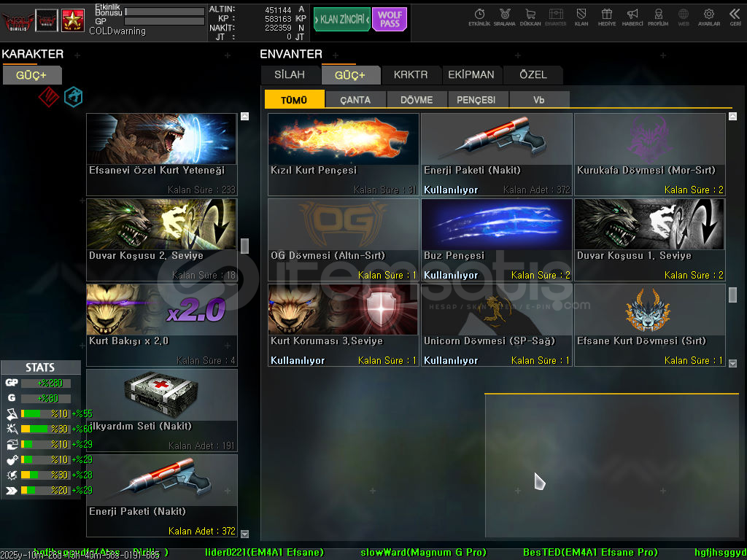Select equipped Duvar Koşusu 2. Seviye
Image resolution: width=747 pixels, height=560 pixels.
161,239
